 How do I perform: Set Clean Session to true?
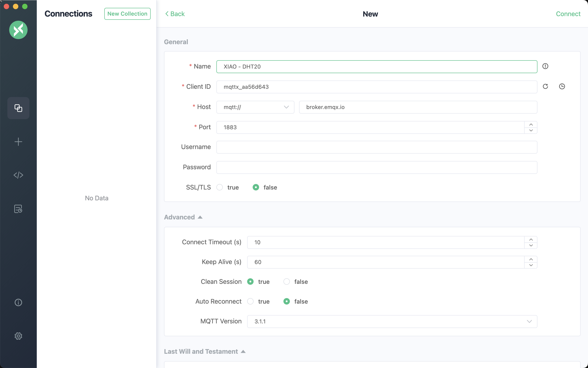pyautogui.click(x=250, y=282)
